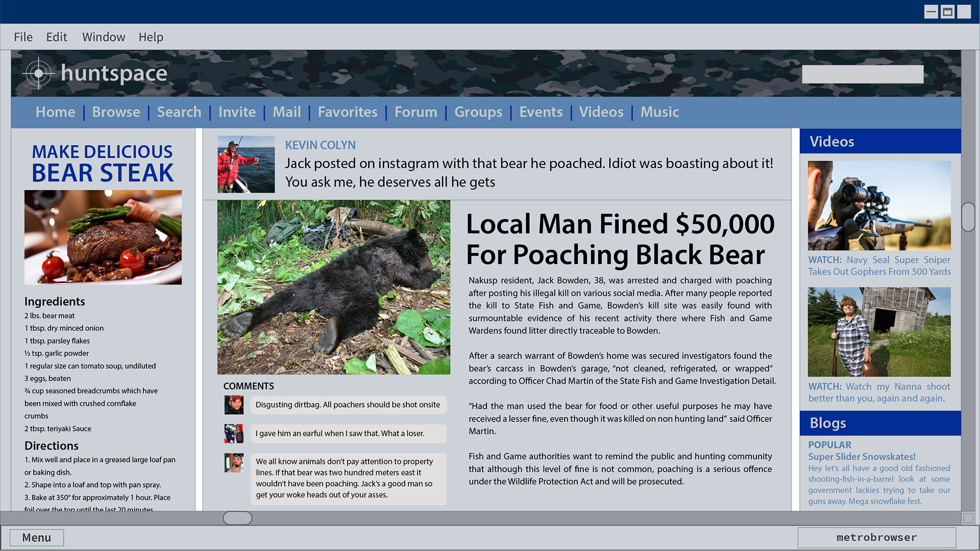This screenshot has height=551, width=980.
Task: Click Kevin Colyn's fishing profile photo
Action: 246,164
